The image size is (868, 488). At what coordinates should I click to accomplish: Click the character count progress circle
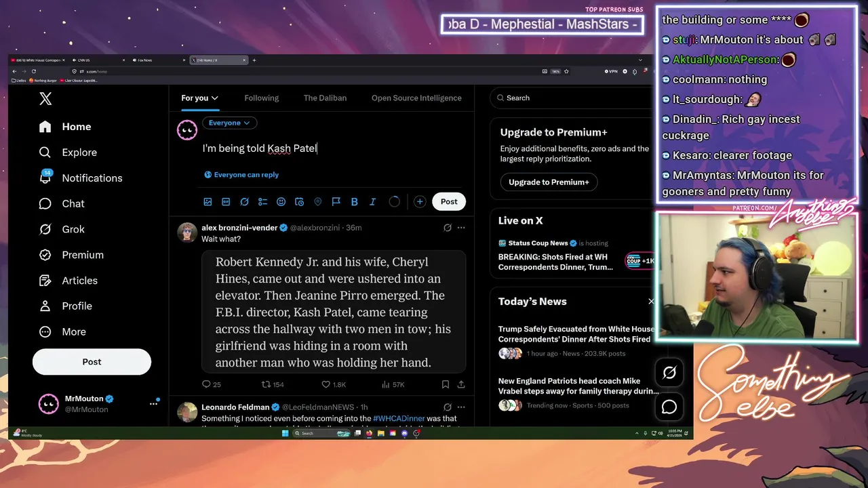pos(395,202)
